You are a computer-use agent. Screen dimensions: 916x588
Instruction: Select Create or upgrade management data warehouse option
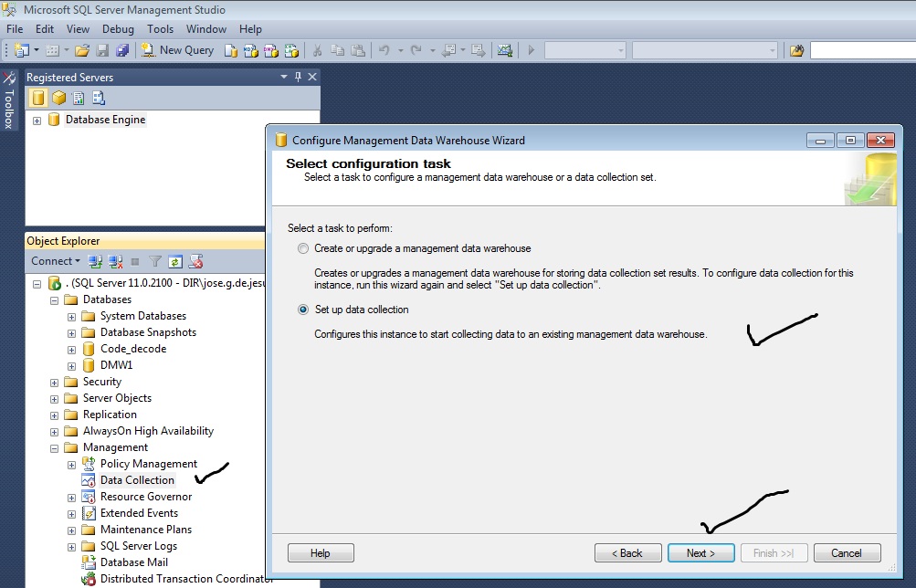coord(302,248)
